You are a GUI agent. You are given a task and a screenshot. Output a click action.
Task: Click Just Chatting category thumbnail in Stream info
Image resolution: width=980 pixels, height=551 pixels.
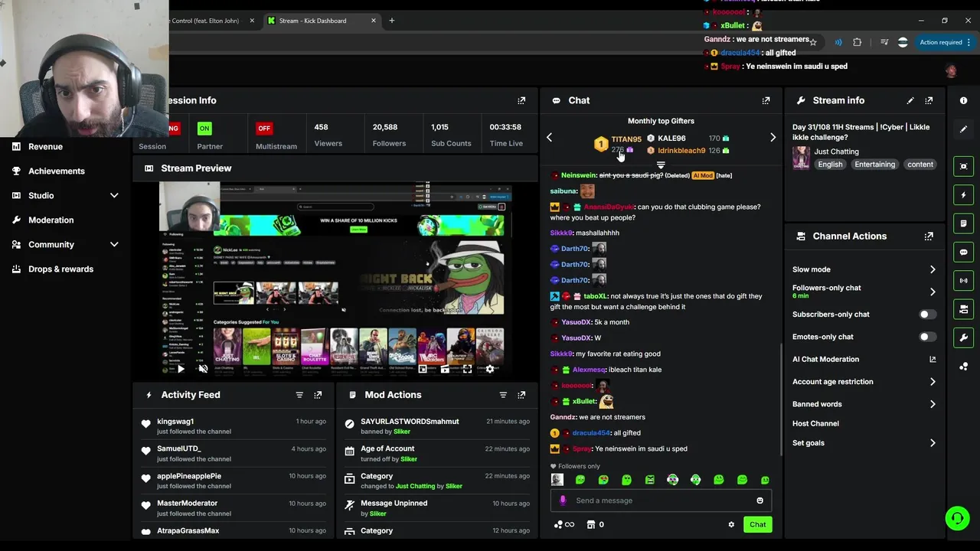point(801,158)
